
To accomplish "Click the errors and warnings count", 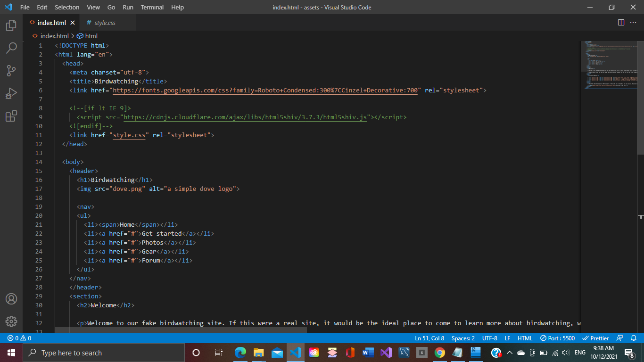I will [x=19, y=338].
